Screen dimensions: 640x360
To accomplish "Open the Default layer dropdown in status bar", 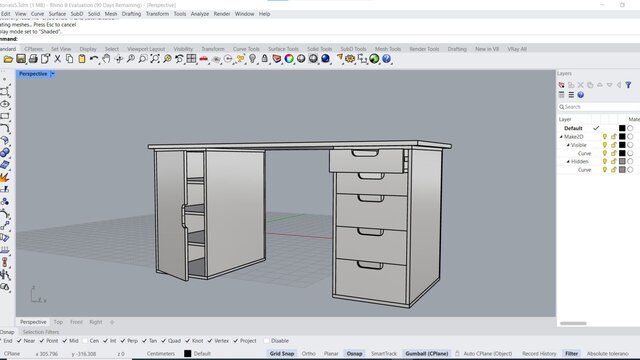I will (x=198, y=353).
